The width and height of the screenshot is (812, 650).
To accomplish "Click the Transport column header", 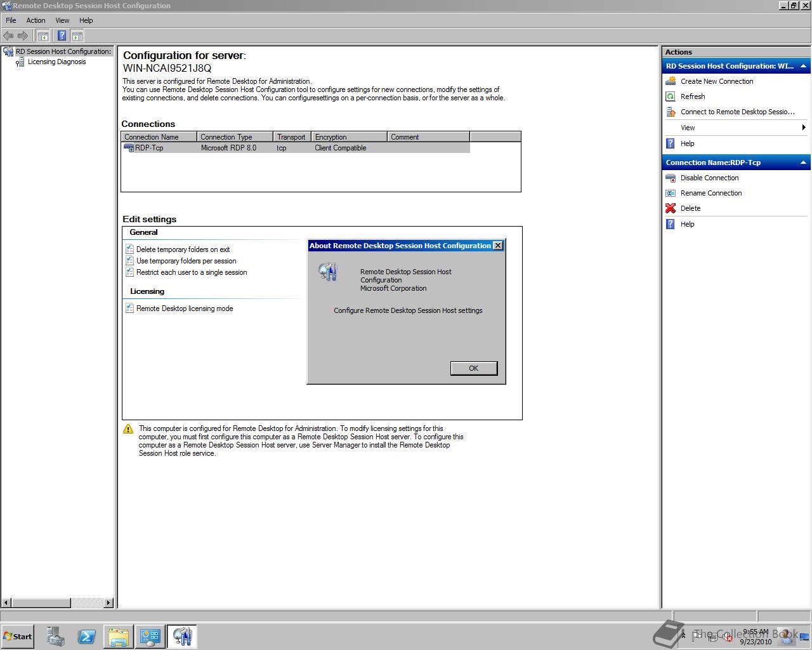I will point(292,137).
